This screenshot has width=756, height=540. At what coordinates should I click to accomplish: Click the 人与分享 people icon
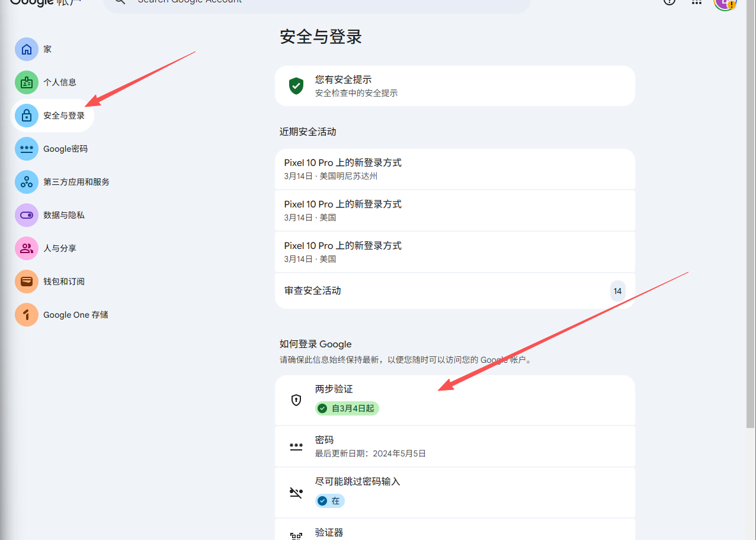point(27,248)
